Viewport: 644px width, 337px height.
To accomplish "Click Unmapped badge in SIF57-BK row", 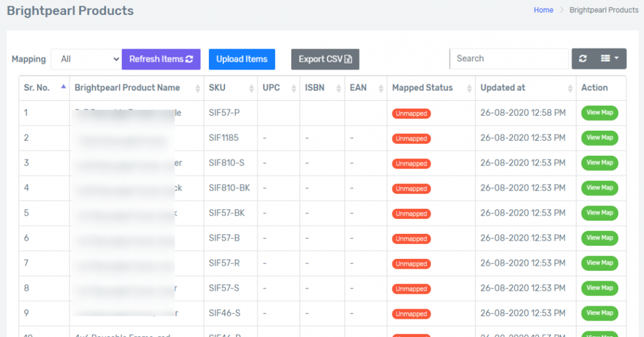I will point(411,214).
